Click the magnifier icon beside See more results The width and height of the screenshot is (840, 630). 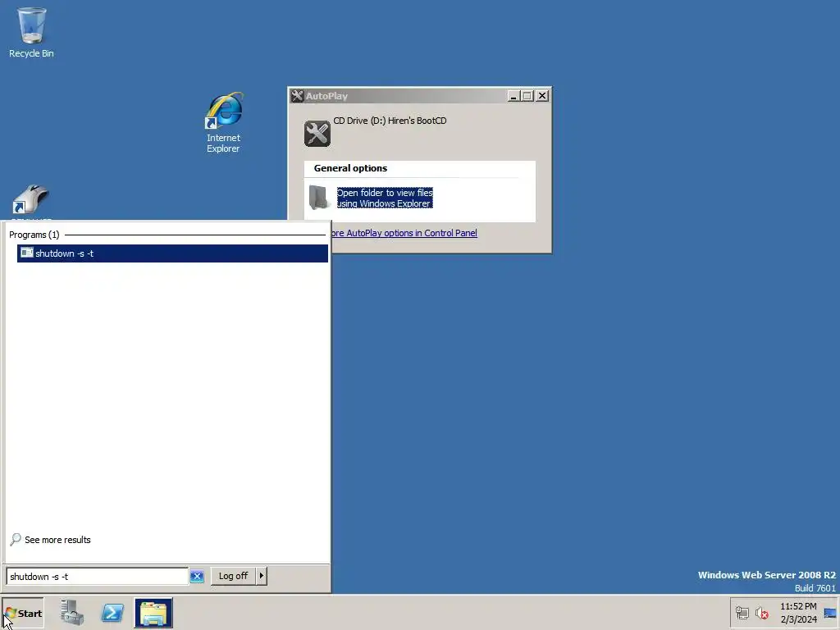pos(16,539)
